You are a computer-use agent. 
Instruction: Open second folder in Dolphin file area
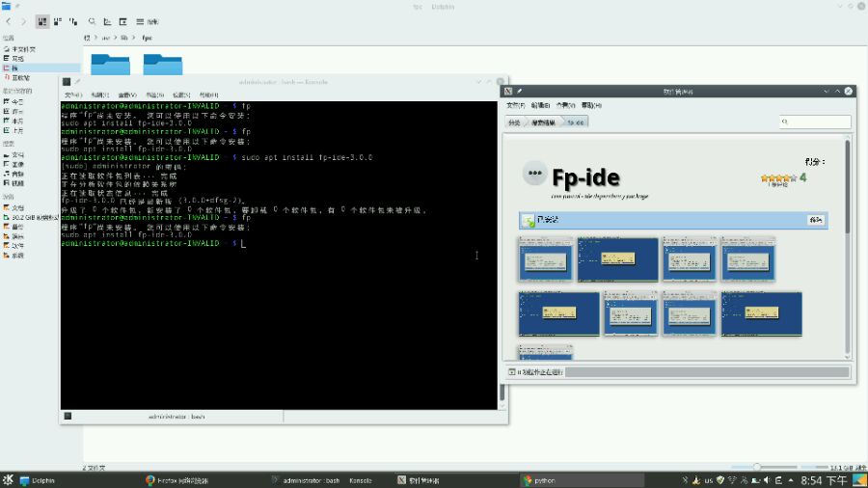coord(163,64)
